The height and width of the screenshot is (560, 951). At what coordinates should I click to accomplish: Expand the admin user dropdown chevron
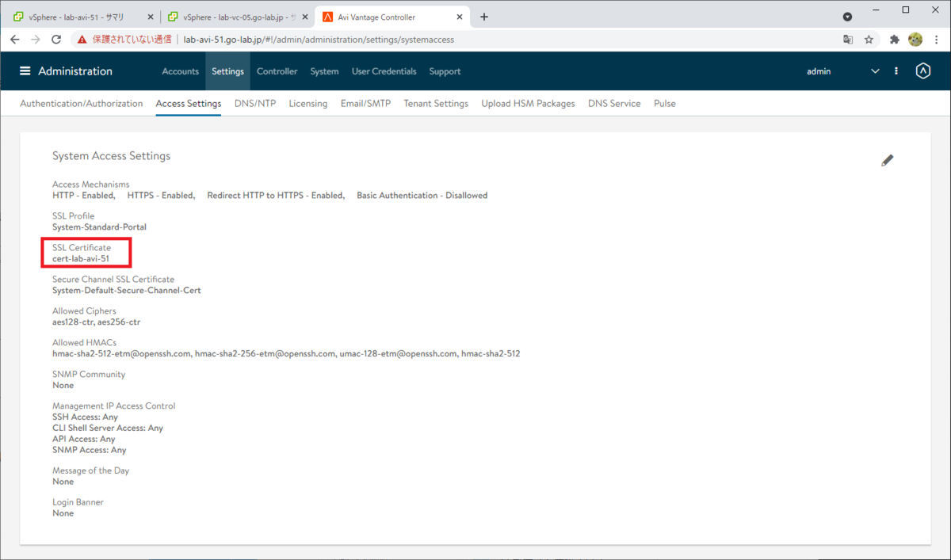click(x=875, y=71)
